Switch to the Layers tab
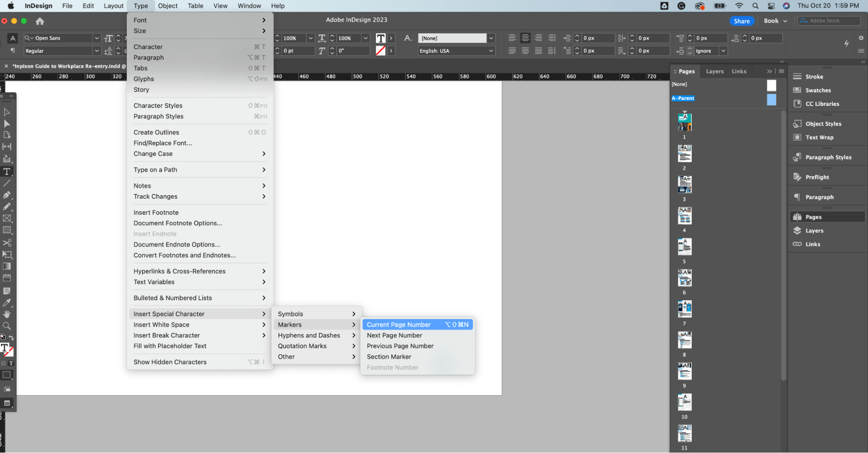 click(x=715, y=71)
